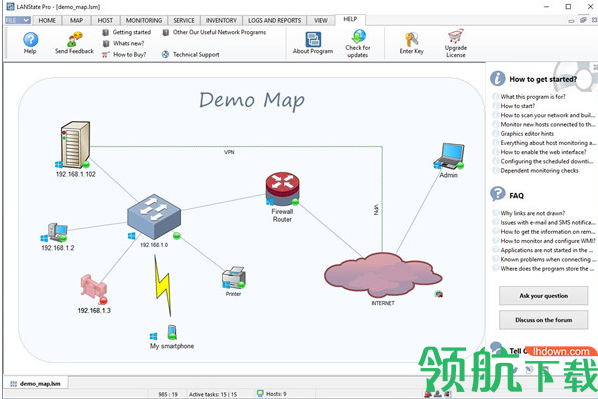Switch to the MONITORING ribbon tab
Viewport: 598px width, 399px height.
click(144, 21)
